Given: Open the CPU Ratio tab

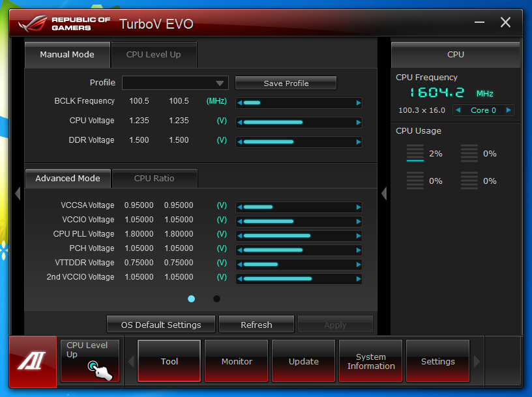Looking at the screenshot, I should click(x=155, y=178).
